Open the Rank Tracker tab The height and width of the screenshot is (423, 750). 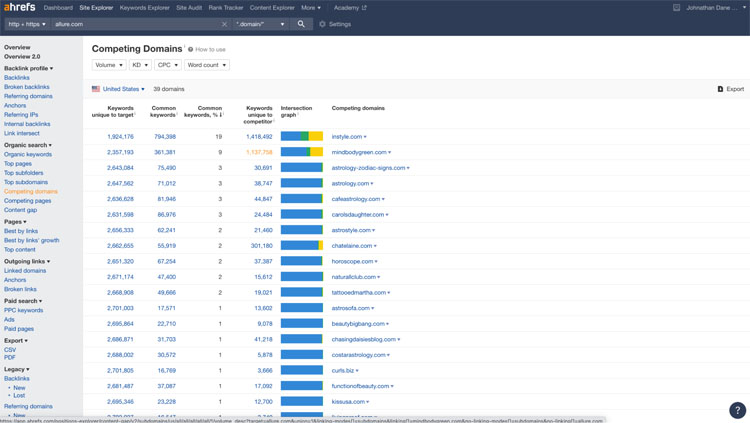(226, 8)
